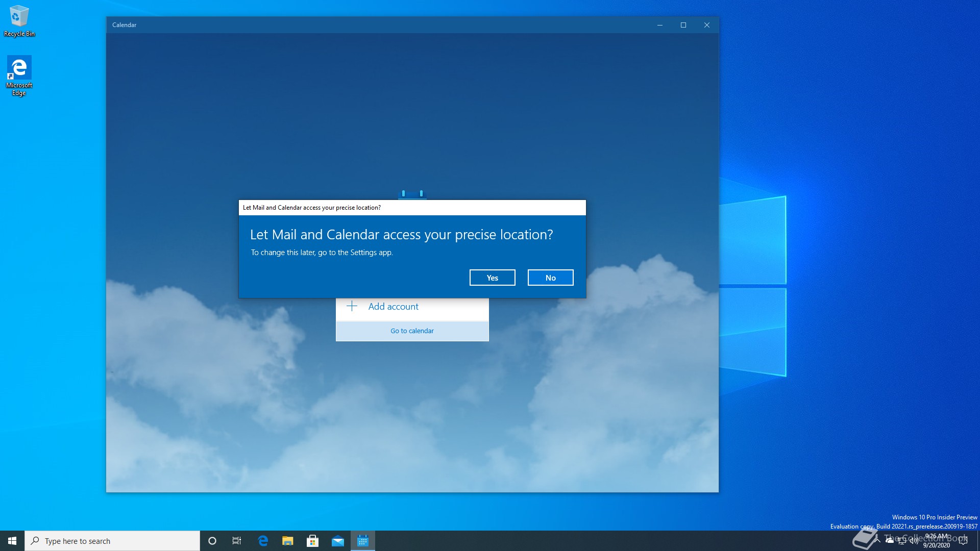Screen dimensions: 980x551
Task: Open the Go to calendar link
Action: pyautogui.click(x=412, y=331)
